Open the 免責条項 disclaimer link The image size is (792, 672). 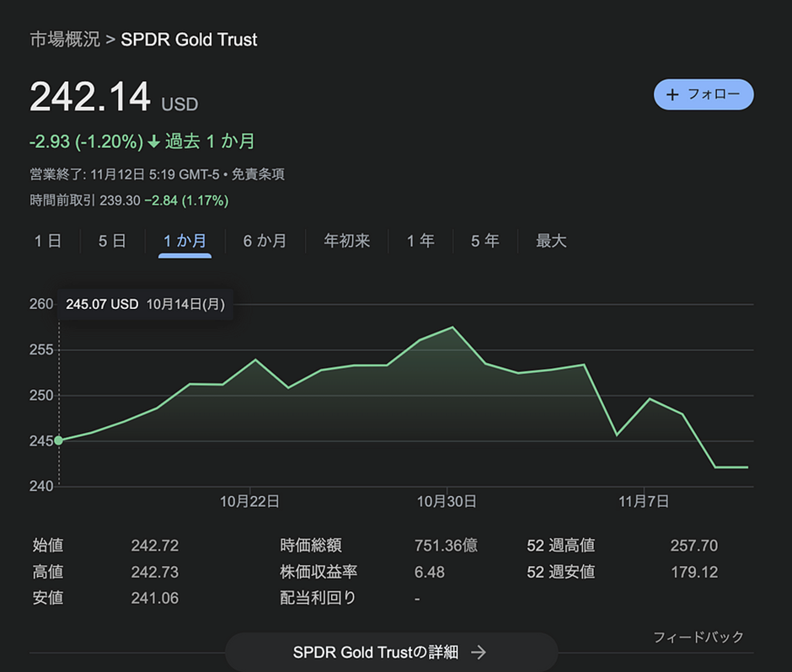click(x=258, y=174)
